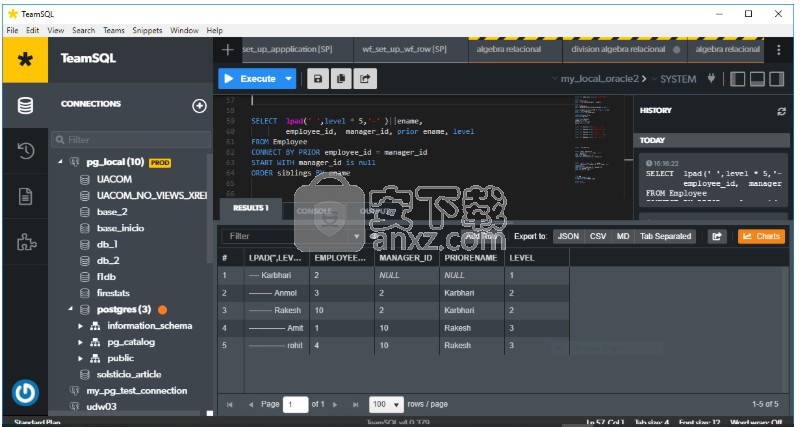Image resolution: width=805 pixels, height=427 pixels.
Task: Switch to wf_set_up_wf_row [SP] tab
Action: coord(405,49)
